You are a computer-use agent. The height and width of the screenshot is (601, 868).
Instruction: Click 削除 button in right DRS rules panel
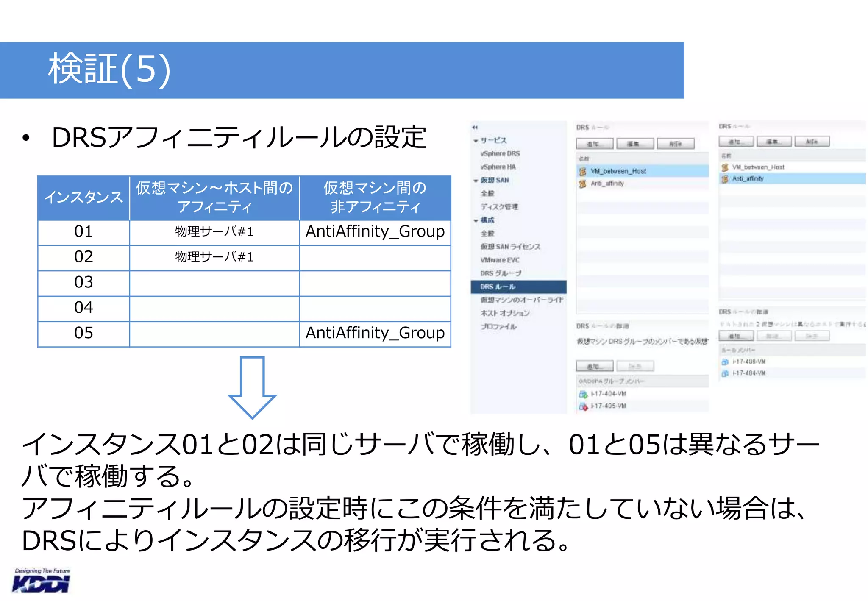(x=812, y=142)
